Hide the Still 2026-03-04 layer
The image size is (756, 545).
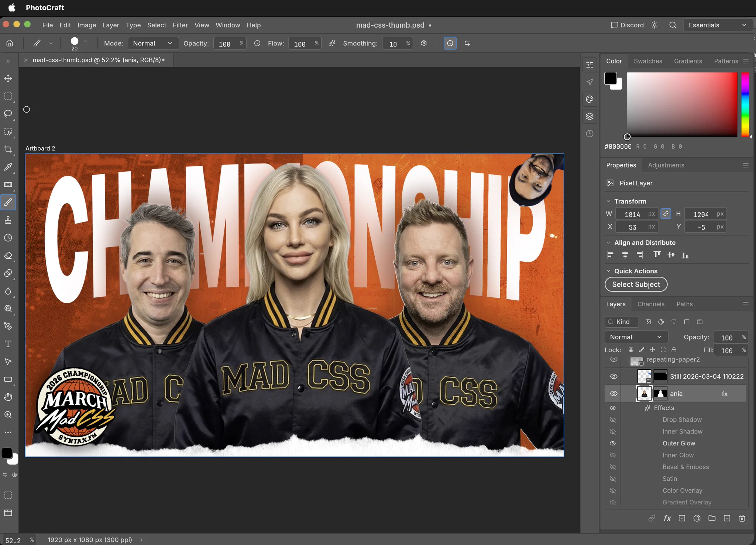coord(614,376)
